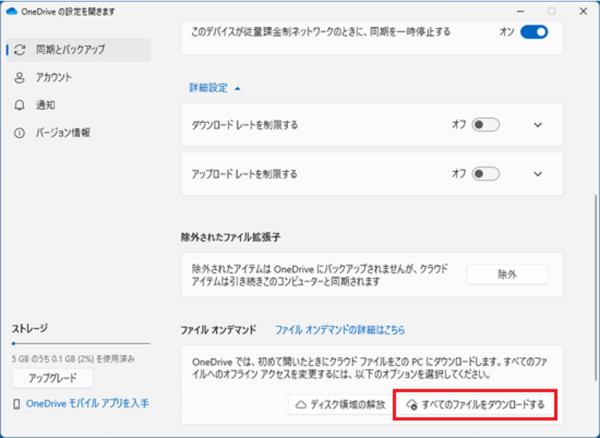The image size is (600, 438).
Task: Click download cloud icon on すべてのファイルをダウンロードする
Action: coord(411,405)
